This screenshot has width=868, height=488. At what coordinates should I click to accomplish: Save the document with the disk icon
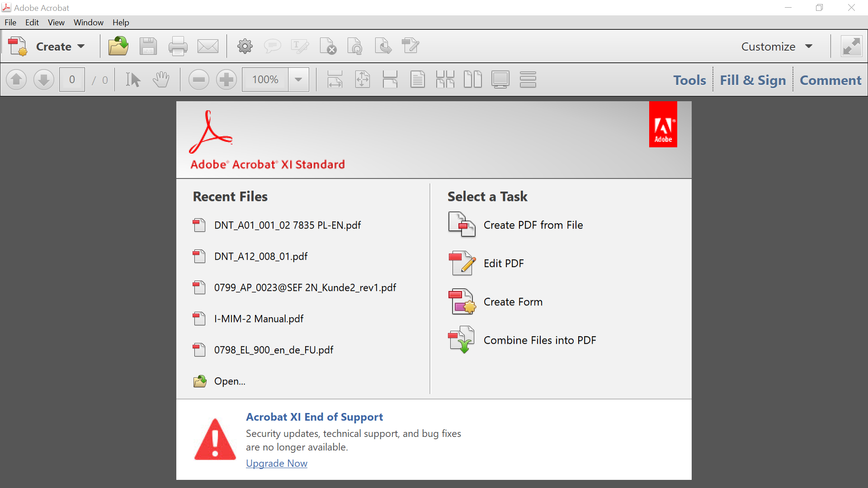[148, 46]
